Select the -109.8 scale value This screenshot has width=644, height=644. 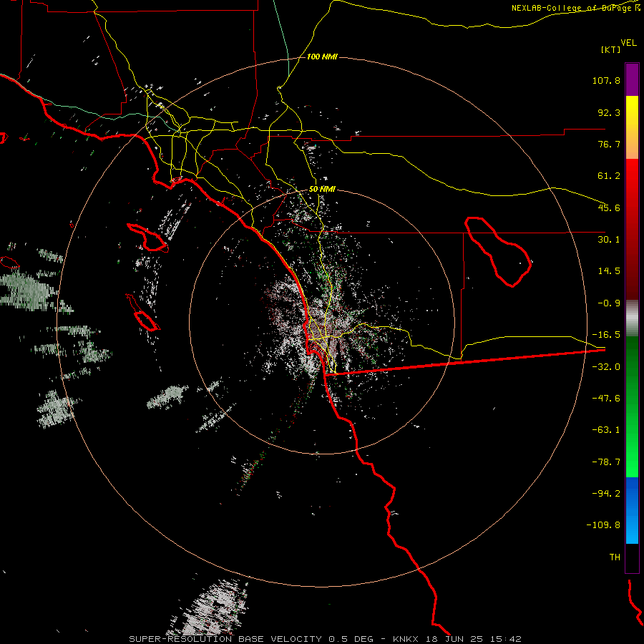click(x=603, y=525)
